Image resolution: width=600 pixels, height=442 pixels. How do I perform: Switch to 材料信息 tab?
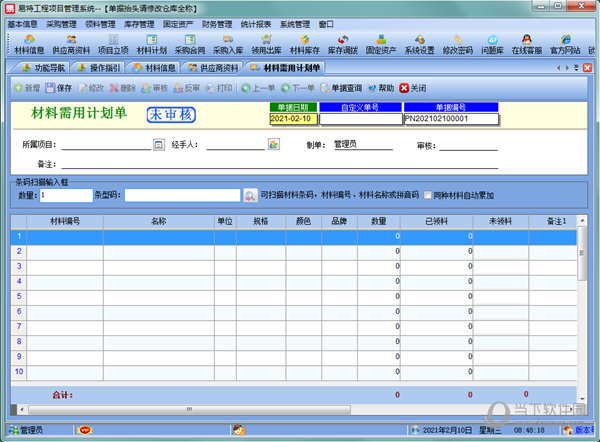[154, 68]
